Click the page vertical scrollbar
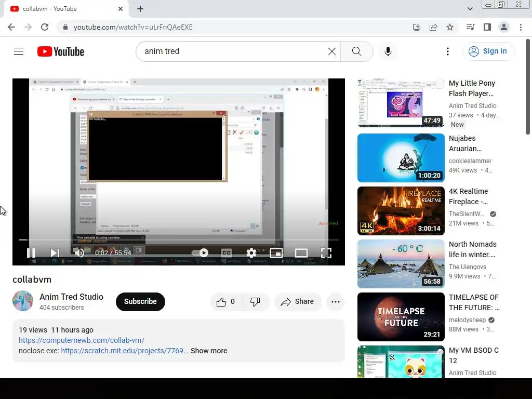The width and height of the screenshot is (532, 399). (x=528, y=87)
